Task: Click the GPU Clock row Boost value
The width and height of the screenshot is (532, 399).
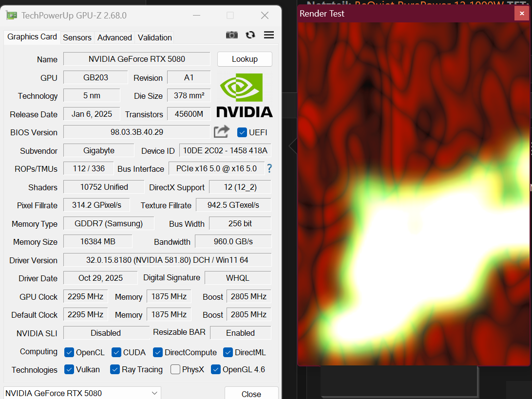Action: (248, 296)
